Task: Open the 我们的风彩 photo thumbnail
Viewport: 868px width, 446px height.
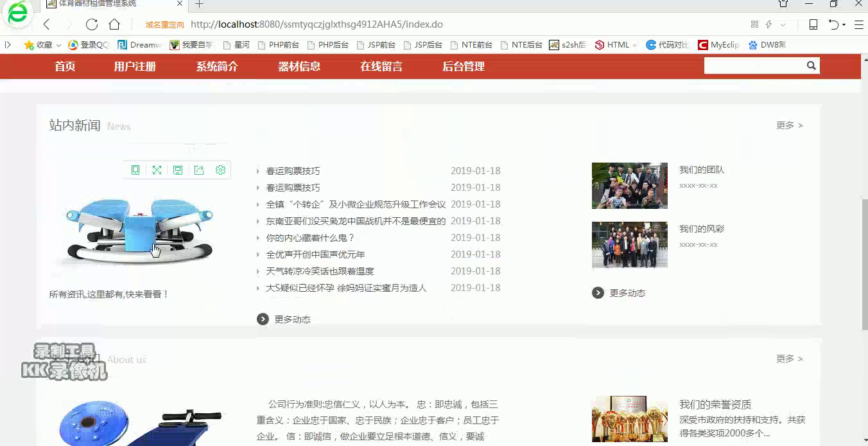Action: (x=630, y=245)
